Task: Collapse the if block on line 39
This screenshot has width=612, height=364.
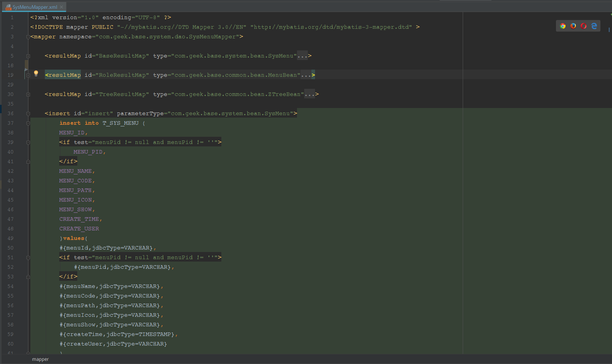Action: coord(28,142)
